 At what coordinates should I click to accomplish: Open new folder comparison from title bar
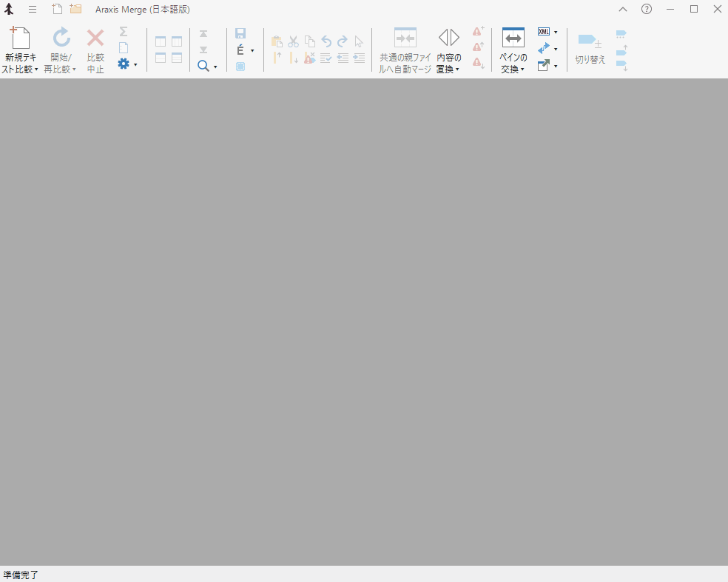pyautogui.click(x=75, y=9)
